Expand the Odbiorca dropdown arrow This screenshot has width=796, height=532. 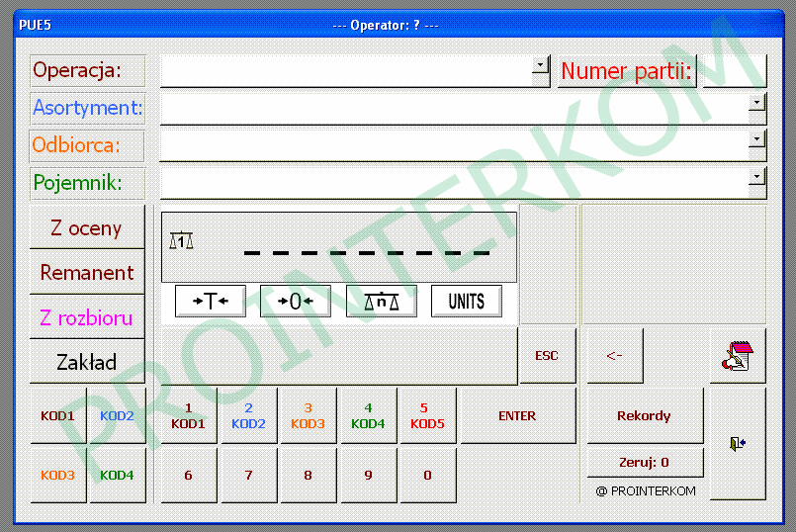tap(757, 139)
